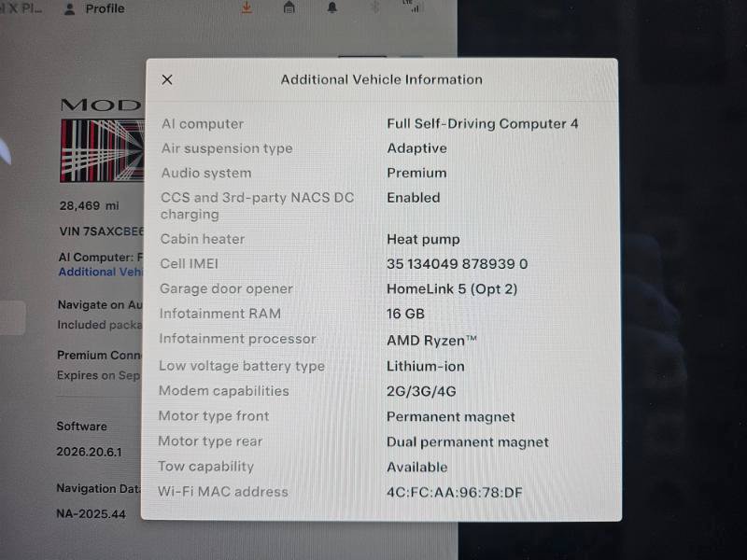The image size is (747, 560).
Task: Tap the software version '2026.20.6.1'
Action: pos(89,452)
